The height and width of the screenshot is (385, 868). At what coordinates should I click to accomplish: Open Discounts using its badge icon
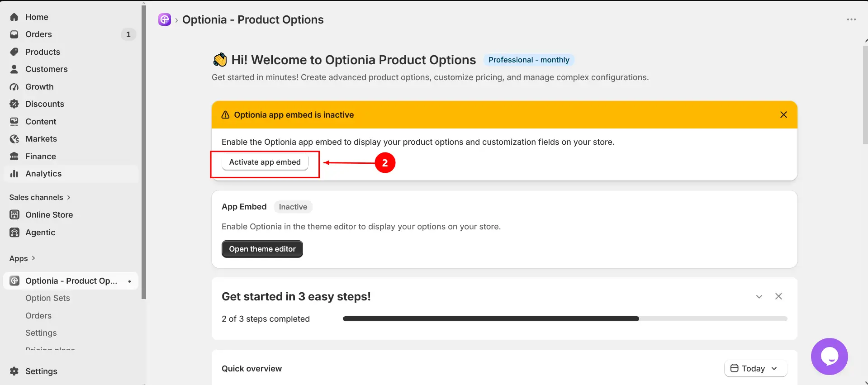pyautogui.click(x=14, y=104)
